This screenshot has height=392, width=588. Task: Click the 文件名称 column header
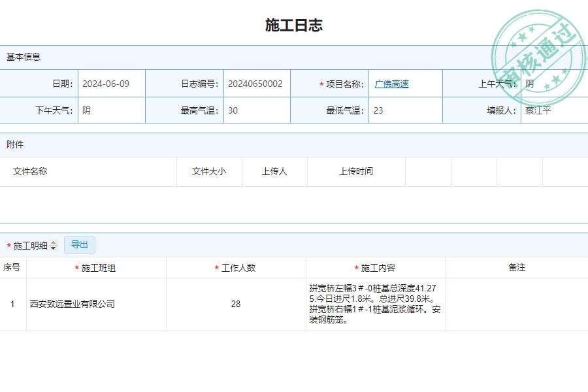pos(27,171)
